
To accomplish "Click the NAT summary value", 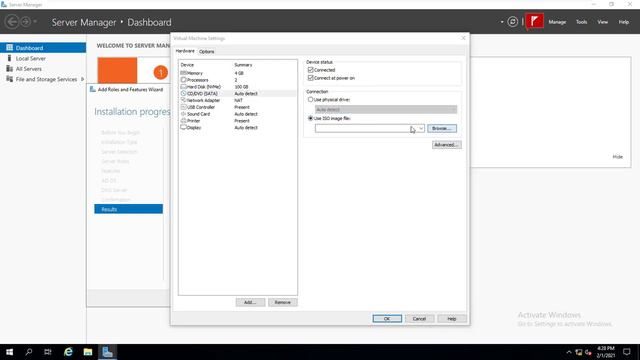I will (238, 100).
